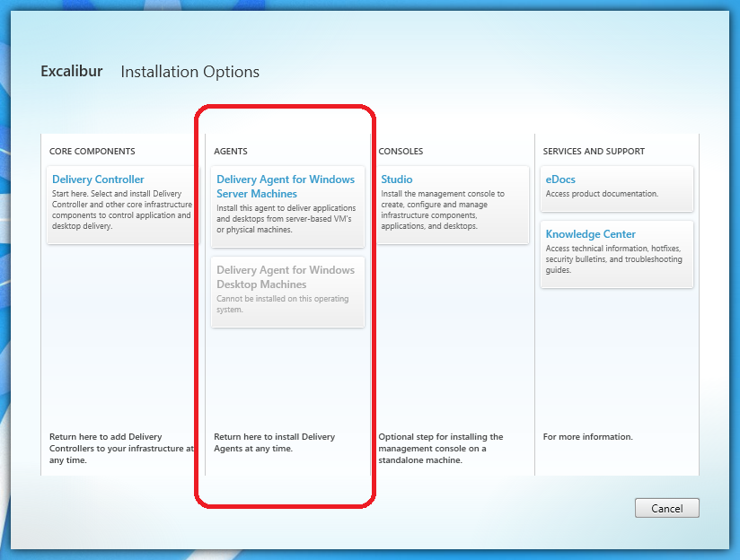The height and width of the screenshot is (560, 740).
Task: Click the CORE COMPONENTS column header
Action: tap(92, 152)
